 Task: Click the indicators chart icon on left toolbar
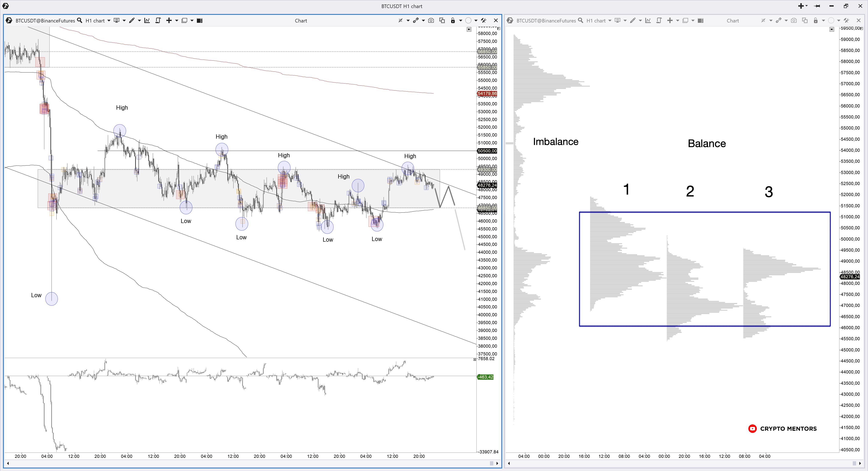tap(147, 21)
